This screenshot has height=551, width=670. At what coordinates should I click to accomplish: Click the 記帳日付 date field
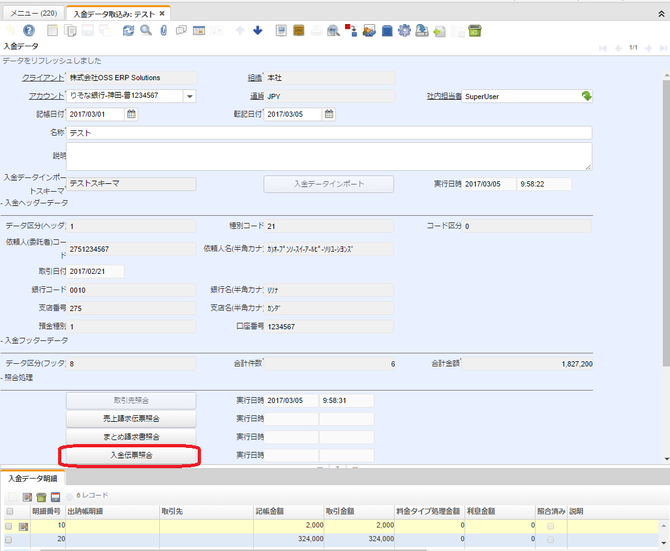pos(95,114)
